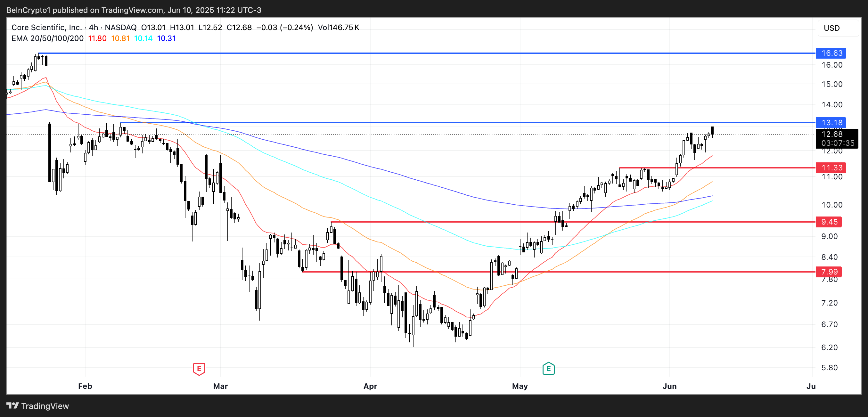Select the 13.18 blue price label

[831, 123]
